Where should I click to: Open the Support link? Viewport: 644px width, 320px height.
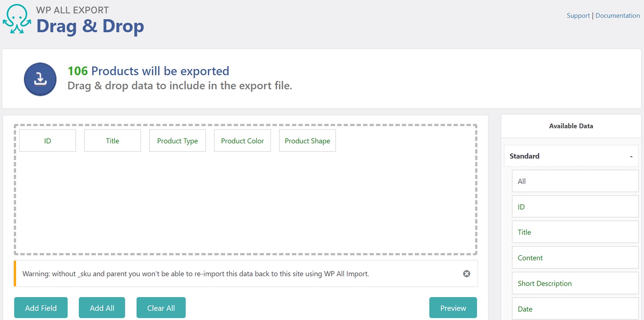pyautogui.click(x=578, y=16)
